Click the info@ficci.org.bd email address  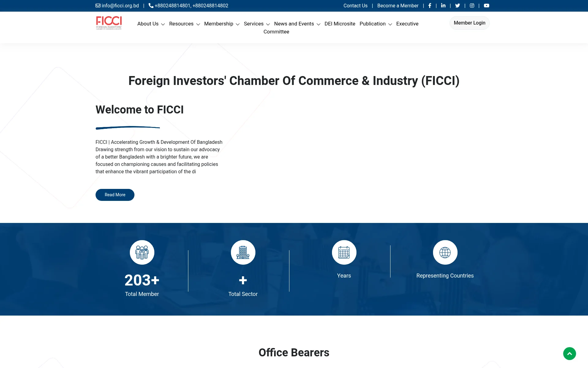pyautogui.click(x=120, y=6)
